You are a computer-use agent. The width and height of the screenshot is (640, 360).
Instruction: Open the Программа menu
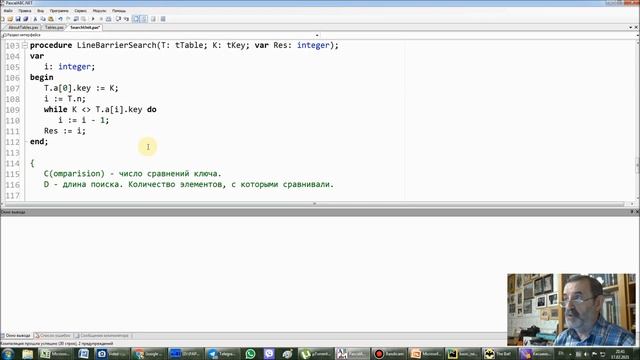pyautogui.click(x=59, y=11)
